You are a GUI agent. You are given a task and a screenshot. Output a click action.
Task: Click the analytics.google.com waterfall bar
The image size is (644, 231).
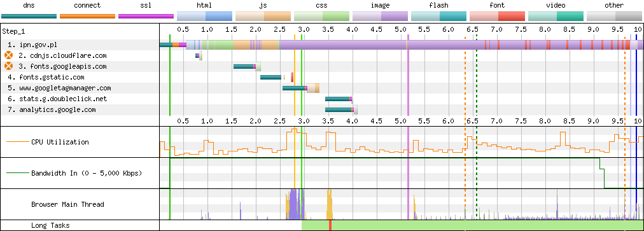tap(341, 109)
